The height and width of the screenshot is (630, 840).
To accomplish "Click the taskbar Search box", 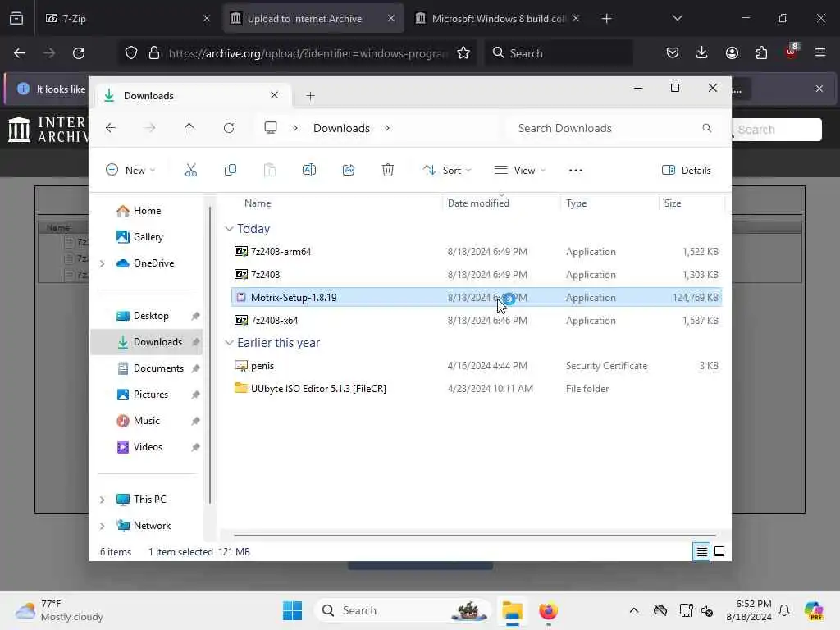I will 403,610.
